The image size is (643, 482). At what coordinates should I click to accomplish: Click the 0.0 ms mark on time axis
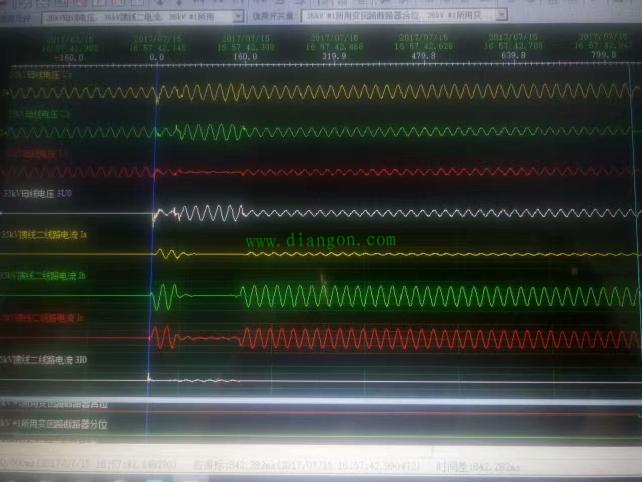(156, 58)
